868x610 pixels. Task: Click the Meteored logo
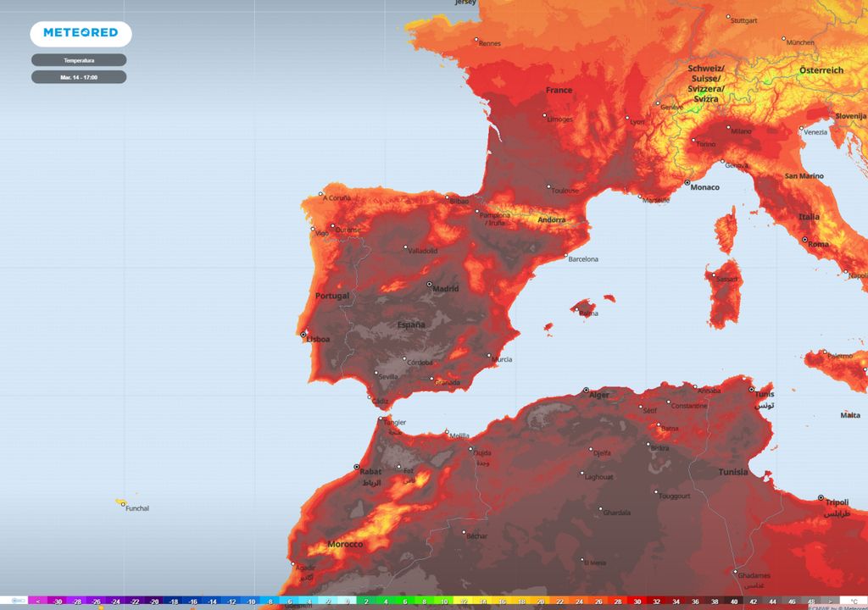pos(81,34)
